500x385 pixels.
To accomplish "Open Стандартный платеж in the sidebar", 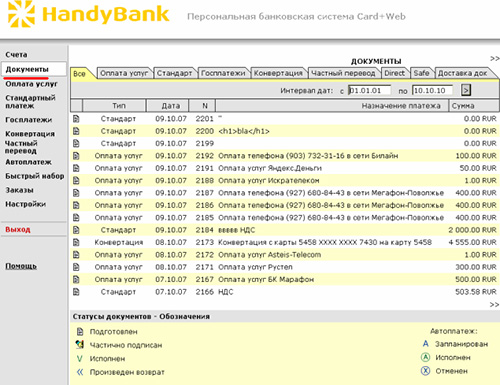I will (30, 102).
